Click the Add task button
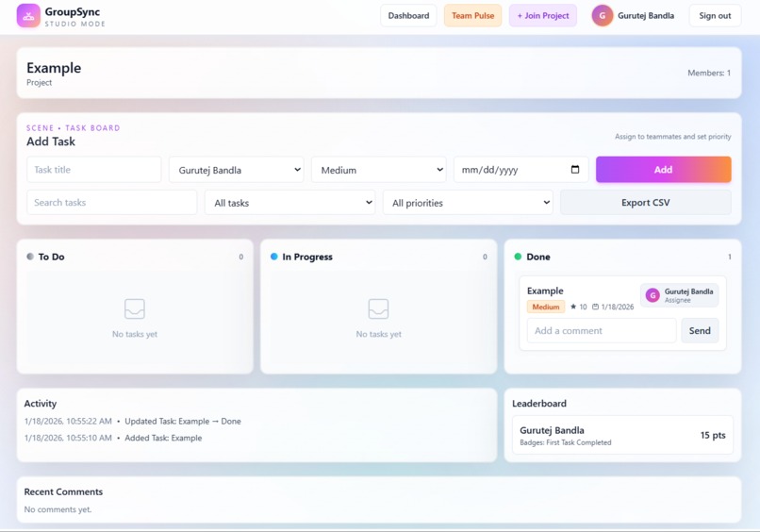The width and height of the screenshot is (760, 532). click(x=664, y=169)
